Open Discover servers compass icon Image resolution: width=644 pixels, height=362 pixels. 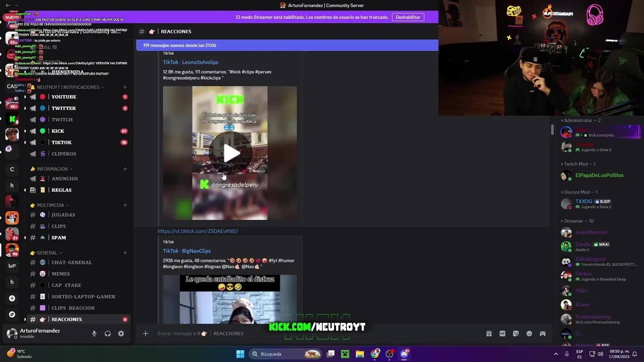coord(12,314)
